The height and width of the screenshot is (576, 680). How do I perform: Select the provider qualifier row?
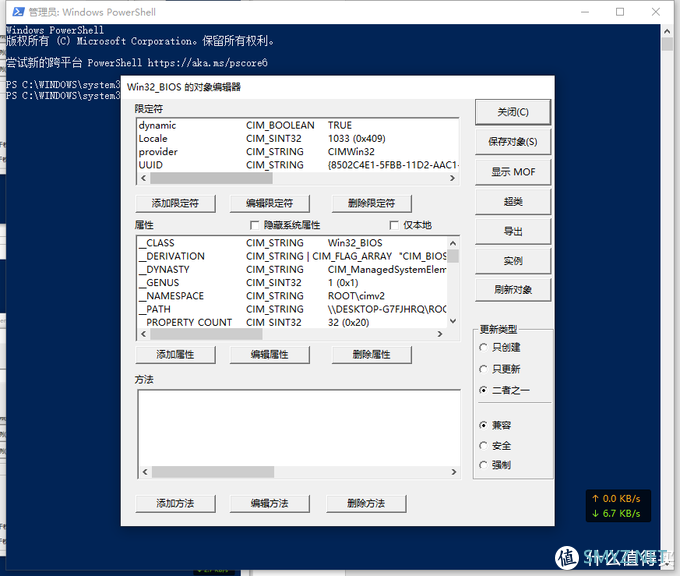(x=298, y=152)
